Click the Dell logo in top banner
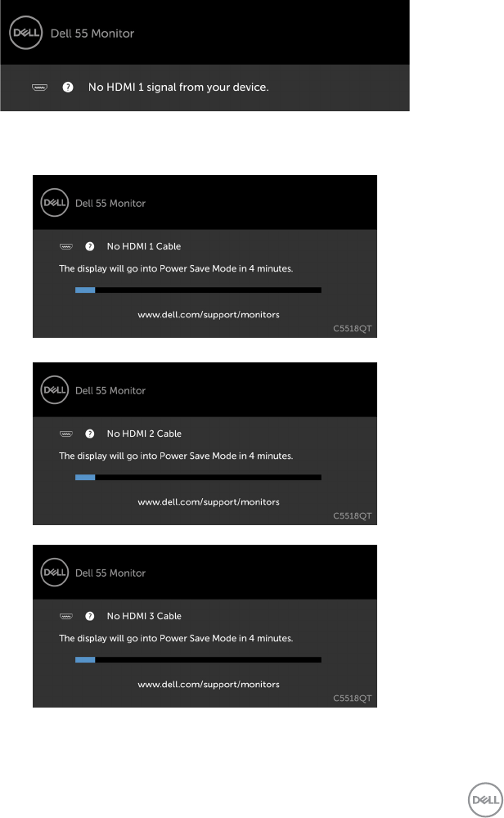Screen dimensions: 504x818 [x=25, y=33]
